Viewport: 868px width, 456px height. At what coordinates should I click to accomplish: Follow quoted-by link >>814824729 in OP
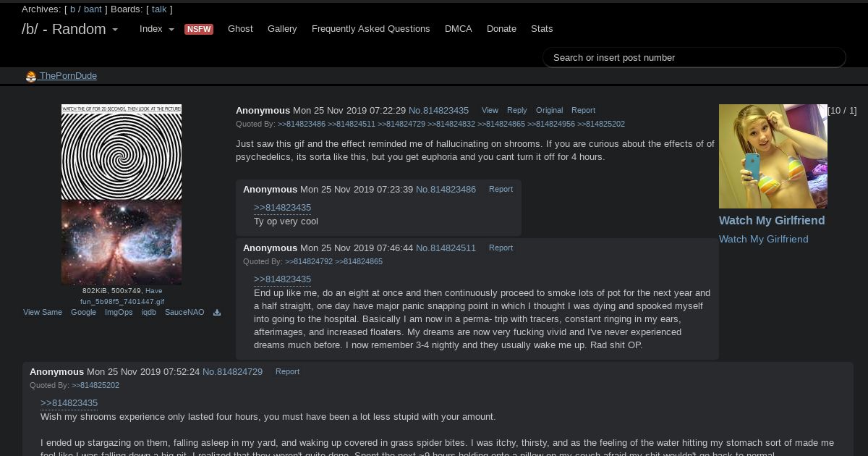tap(401, 124)
